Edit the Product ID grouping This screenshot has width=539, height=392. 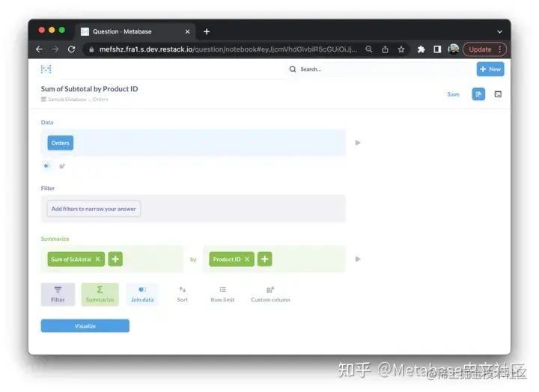point(227,260)
